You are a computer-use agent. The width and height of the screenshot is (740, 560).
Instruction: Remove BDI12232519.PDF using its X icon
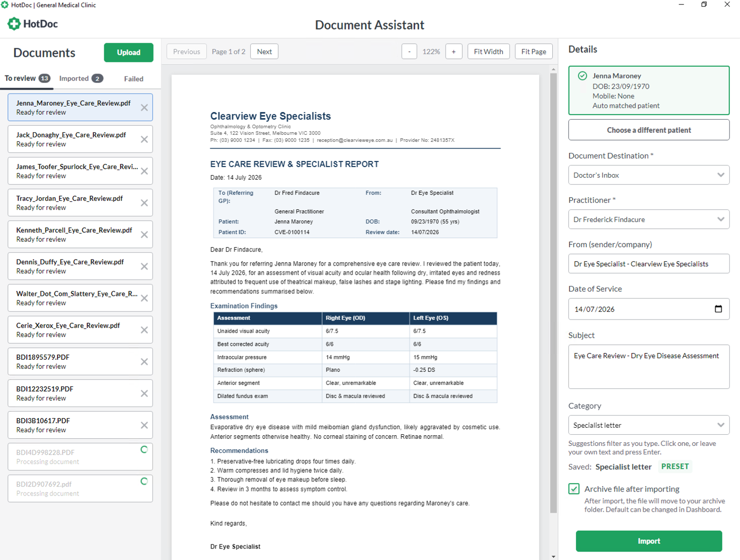144,393
